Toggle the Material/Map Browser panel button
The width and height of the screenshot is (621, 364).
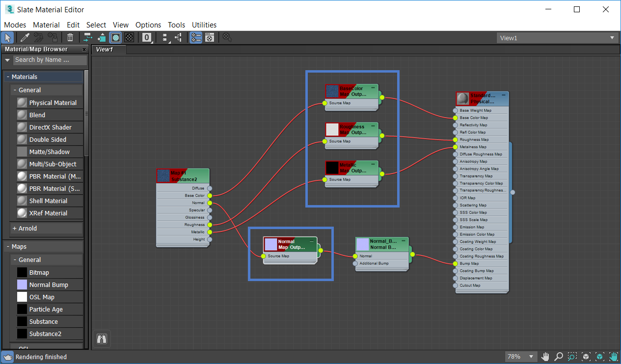[x=196, y=37]
